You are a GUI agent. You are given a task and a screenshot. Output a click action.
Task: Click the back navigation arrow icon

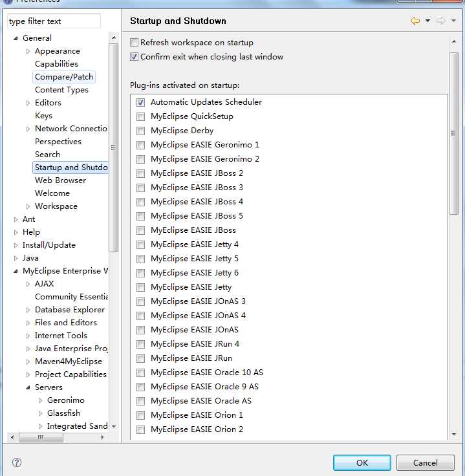pos(415,21)
